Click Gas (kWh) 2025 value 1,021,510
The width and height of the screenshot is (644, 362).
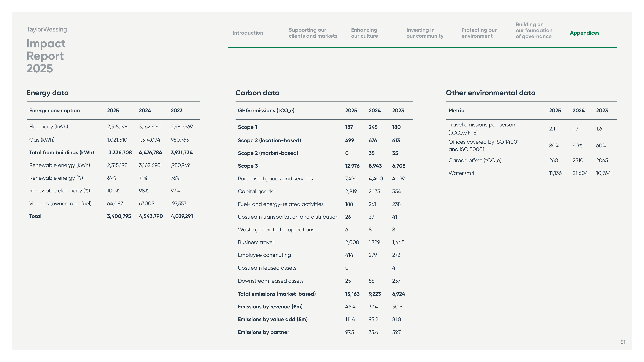117,140
